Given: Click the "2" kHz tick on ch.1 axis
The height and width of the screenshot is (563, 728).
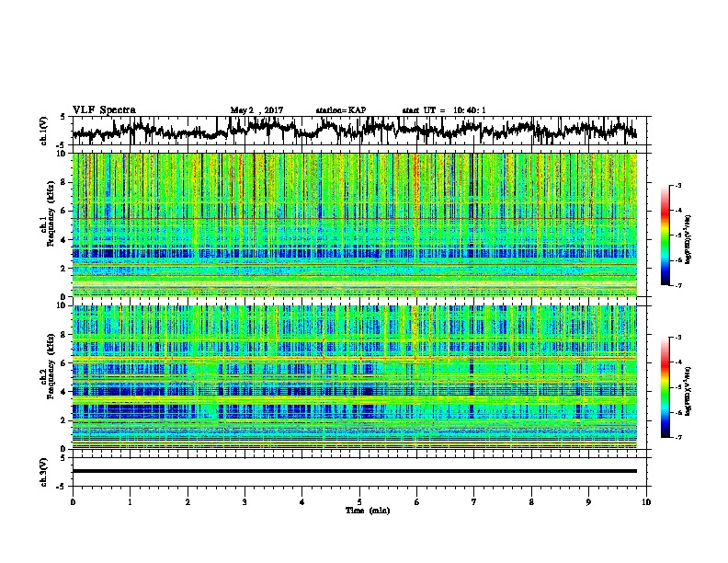Looking at the screenshot, I should point(63,268).
